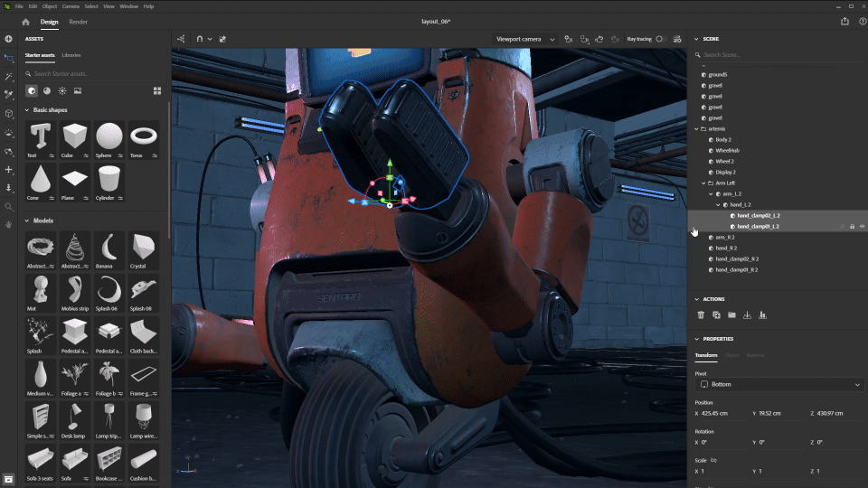868x488 pixels.
Task: Click the Duplicate icon in Actions
Action: [x=716, y=314]
